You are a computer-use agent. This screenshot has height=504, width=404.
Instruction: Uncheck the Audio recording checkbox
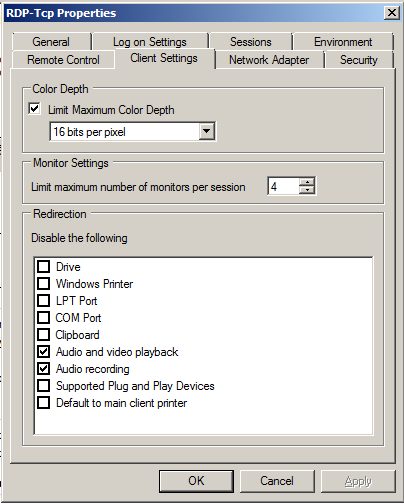coord(44,369)
